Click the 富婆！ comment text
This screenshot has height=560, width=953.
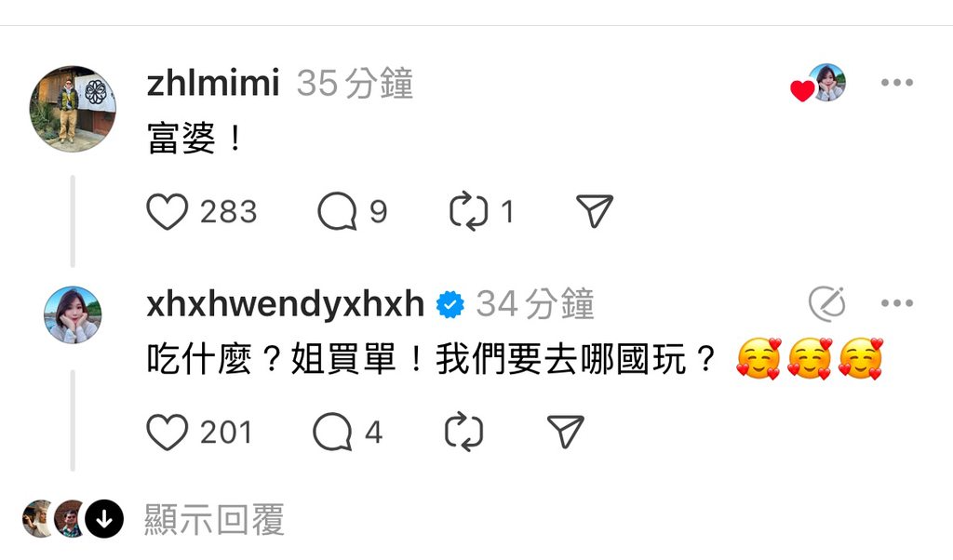click(195, 138)
